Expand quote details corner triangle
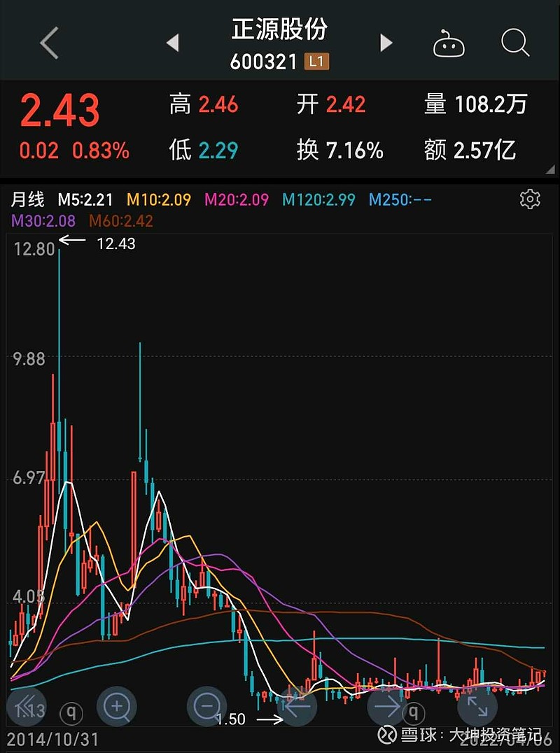Screen dimensions: 560x753 click(x=550, y=169)
